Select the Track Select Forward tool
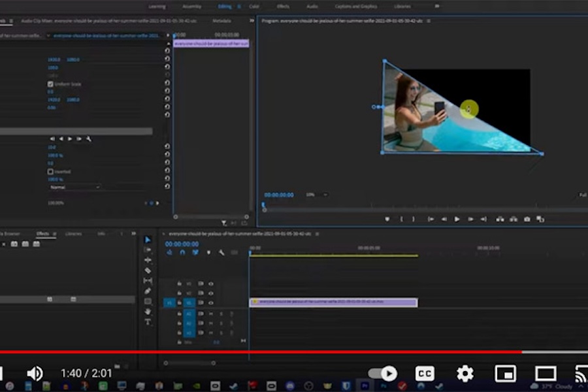Image resolution: width=588 pixels, height=392 pixels. (148, 250)
